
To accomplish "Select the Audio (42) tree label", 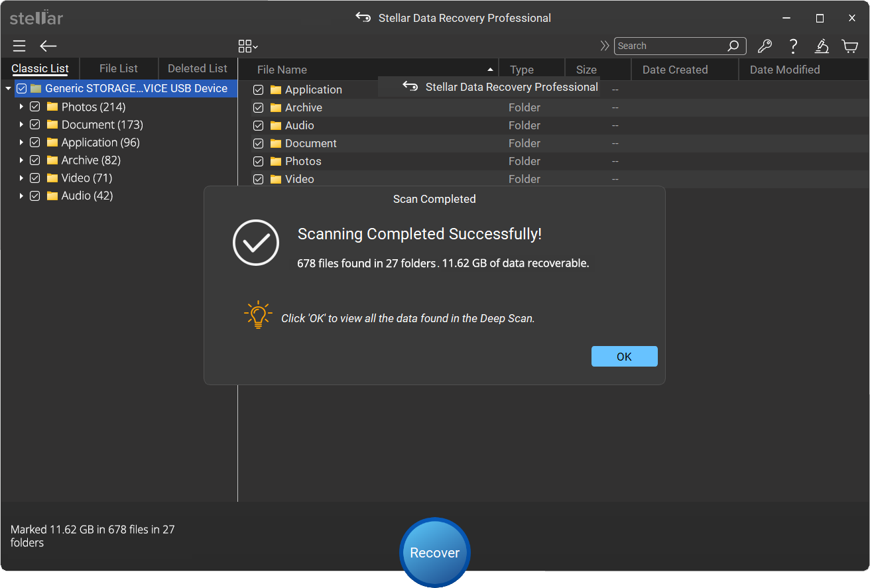I will [87, 196].
